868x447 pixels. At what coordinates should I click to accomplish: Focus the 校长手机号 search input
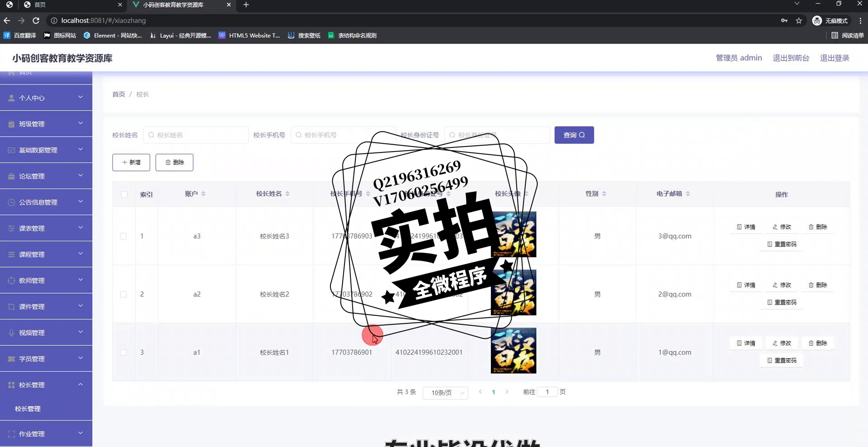coord(343,135)
